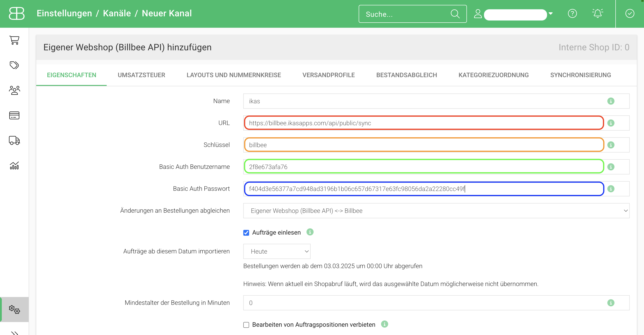This screenshot has height=335, width=644.
Task: Switch to the Eigenschaften tab
Action: pyautogui.click(x=72, y=75)
